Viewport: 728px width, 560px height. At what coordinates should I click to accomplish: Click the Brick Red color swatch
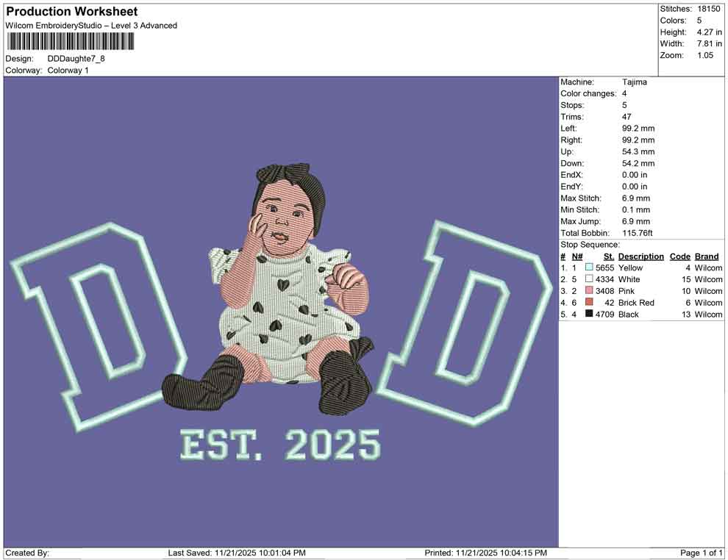[589, 302]
